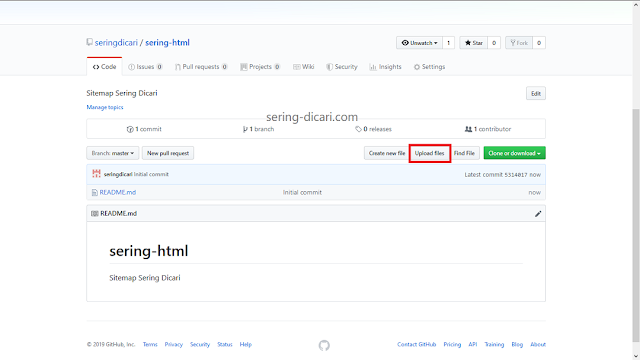Click seringdicari author name in commit bar
The height and width of the screenshot is (360, 640).
(x=118, y=174)
